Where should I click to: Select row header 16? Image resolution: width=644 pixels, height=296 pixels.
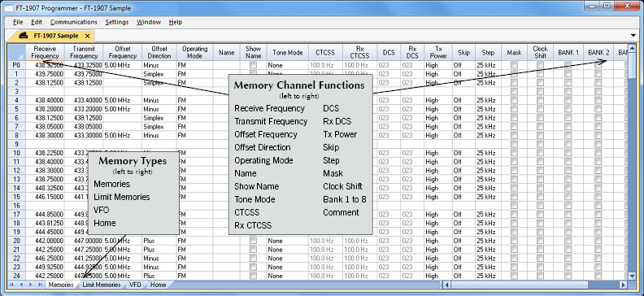[x=16, y=205]
